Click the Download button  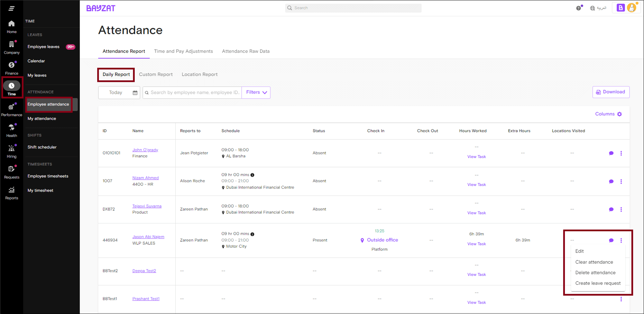[611, 92]
